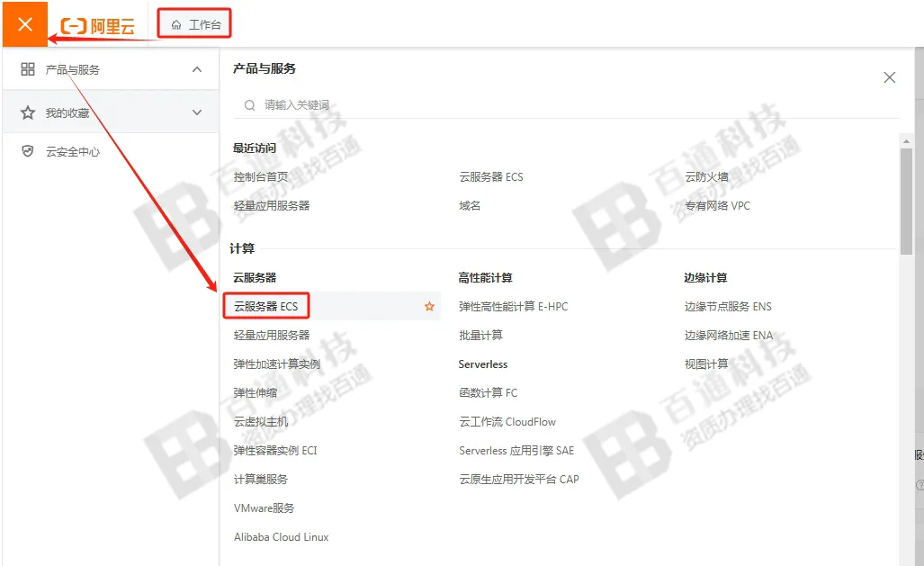The width and height of the screenshot is (924, 566).
Task: Open 云工作流 CloudFlow
Action: [x=507, y=421]
